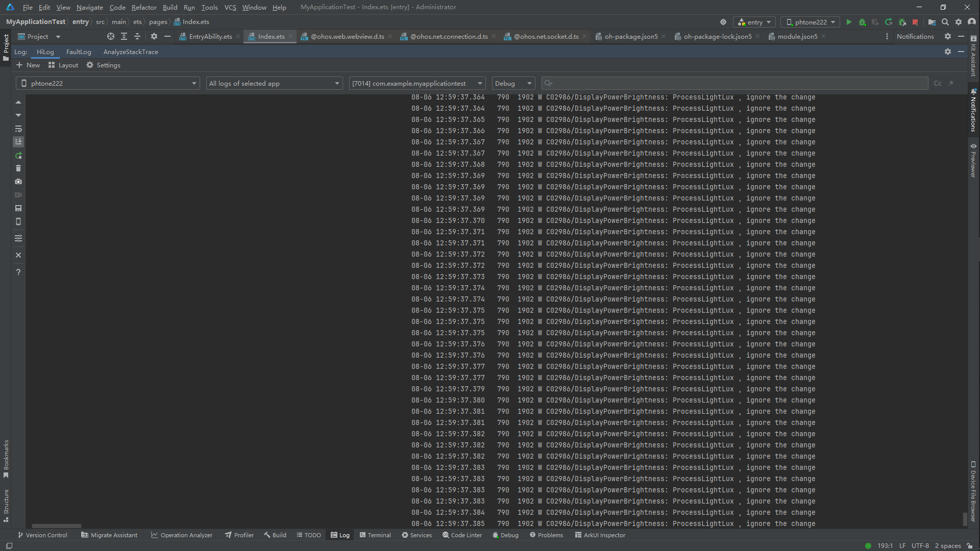Viewport: 980px width, 551px height.
Task: Expand all in Project panel
Action: (x=124, y=36)
